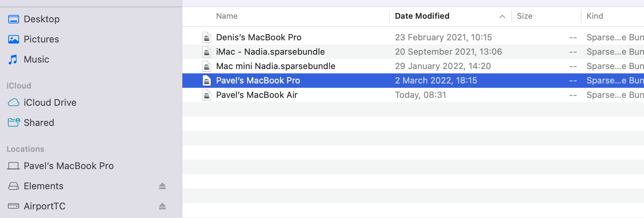Eject the Elements drive
The width and height of the screenshot is (644, 218).
(162, 186)
